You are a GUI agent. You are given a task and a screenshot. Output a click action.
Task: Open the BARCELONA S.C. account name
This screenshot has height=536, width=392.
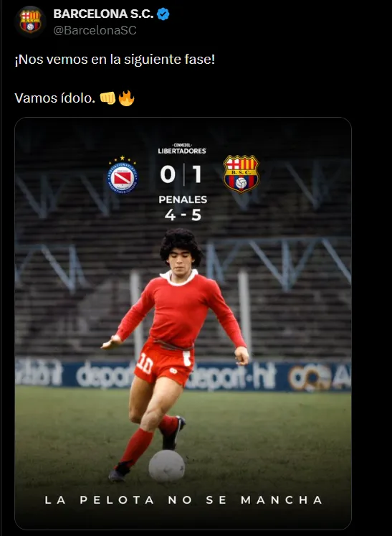103,14
